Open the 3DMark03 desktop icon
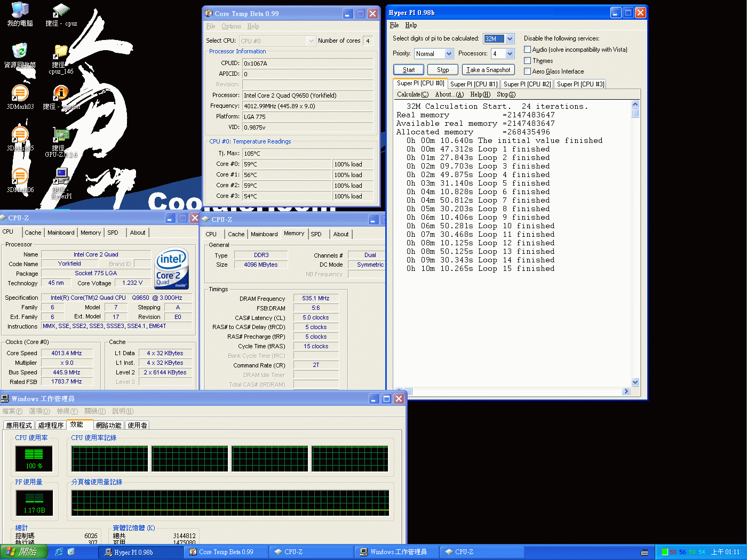 point(20,94)
